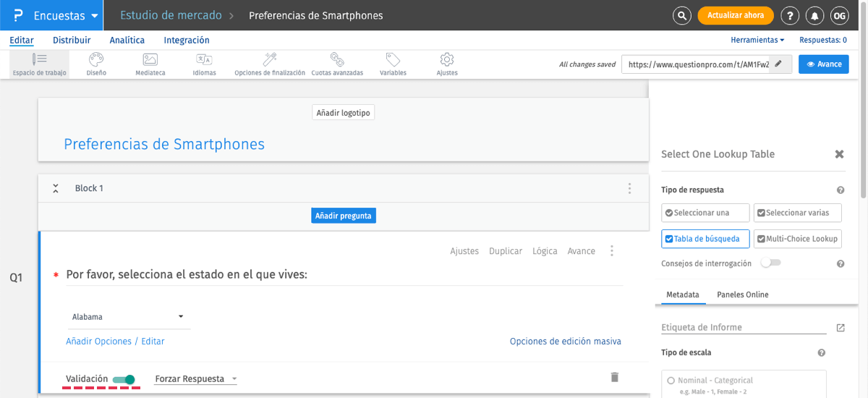Screen dimensions: 868x398
Task: Open the Forzar Respuesta dropdown
Action: tap(196, 379)
